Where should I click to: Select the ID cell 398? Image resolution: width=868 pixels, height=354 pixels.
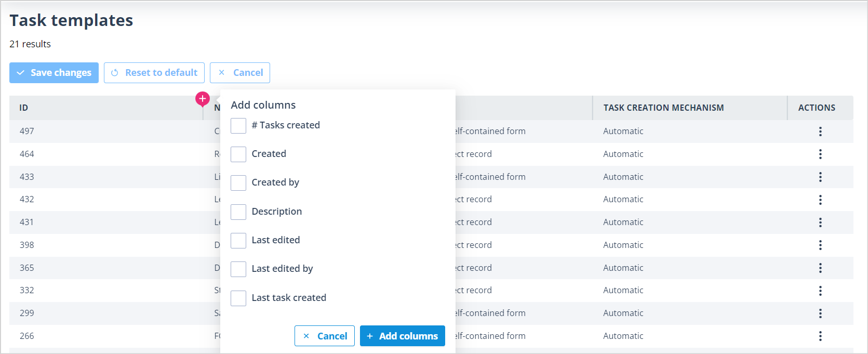(27, 245)
